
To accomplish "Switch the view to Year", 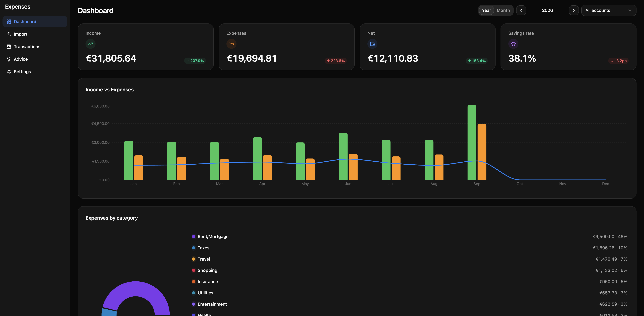I will point(486,10).
